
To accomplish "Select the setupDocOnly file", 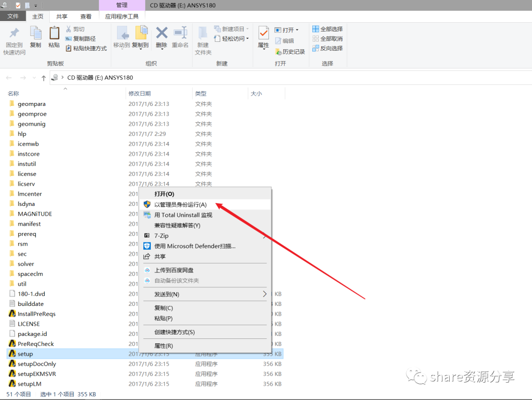I will (x=32, y=364).
